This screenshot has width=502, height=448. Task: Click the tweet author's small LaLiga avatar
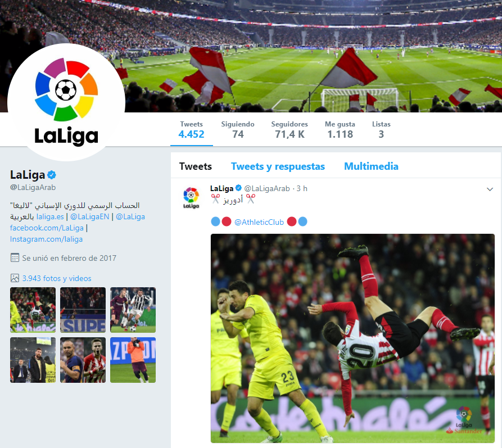pyautogui.click(x=191, y=198)
